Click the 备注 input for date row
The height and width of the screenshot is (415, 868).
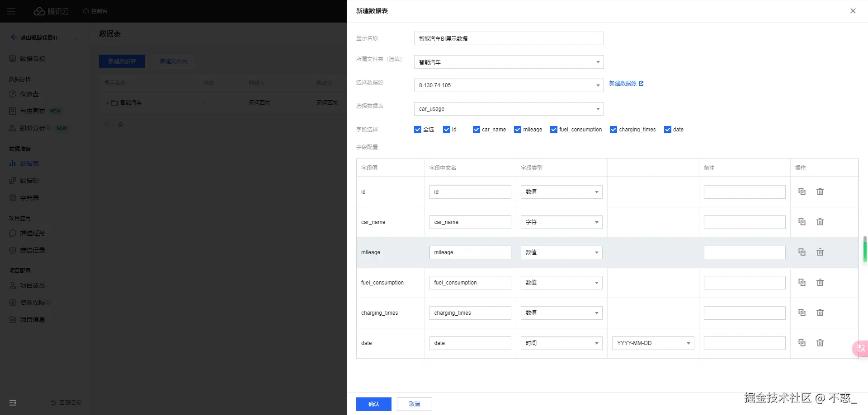point(745,343)
